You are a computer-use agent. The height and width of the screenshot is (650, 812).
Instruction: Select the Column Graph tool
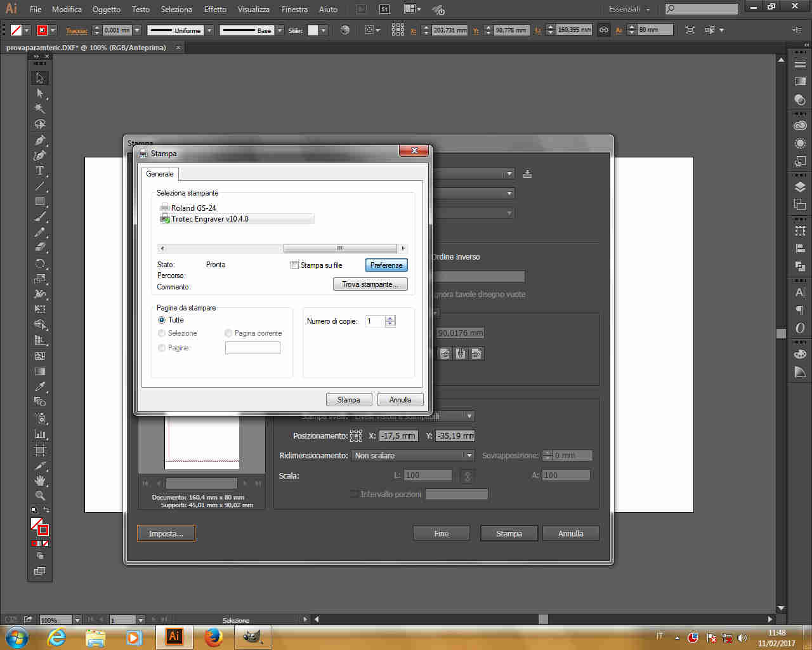point(39,435)
